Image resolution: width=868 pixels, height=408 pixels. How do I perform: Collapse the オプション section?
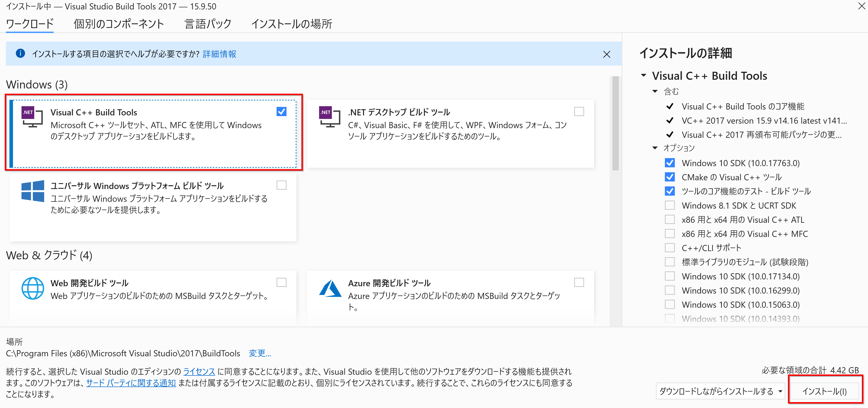655,148
